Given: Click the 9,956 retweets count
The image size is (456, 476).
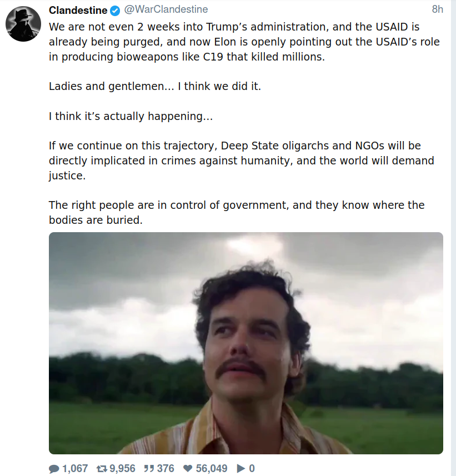Looking at the screenshot, I should pyautogui.click(x=122, y=469).
